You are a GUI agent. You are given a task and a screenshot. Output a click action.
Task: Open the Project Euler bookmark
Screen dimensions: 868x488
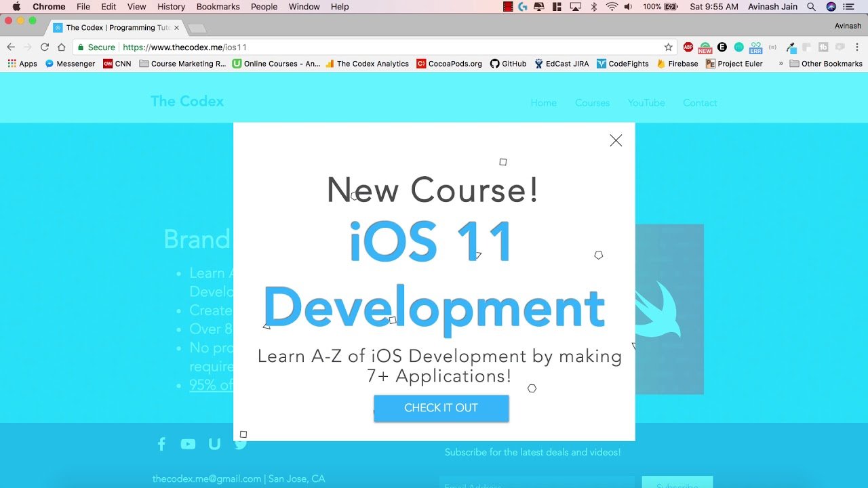coord(734,64)
